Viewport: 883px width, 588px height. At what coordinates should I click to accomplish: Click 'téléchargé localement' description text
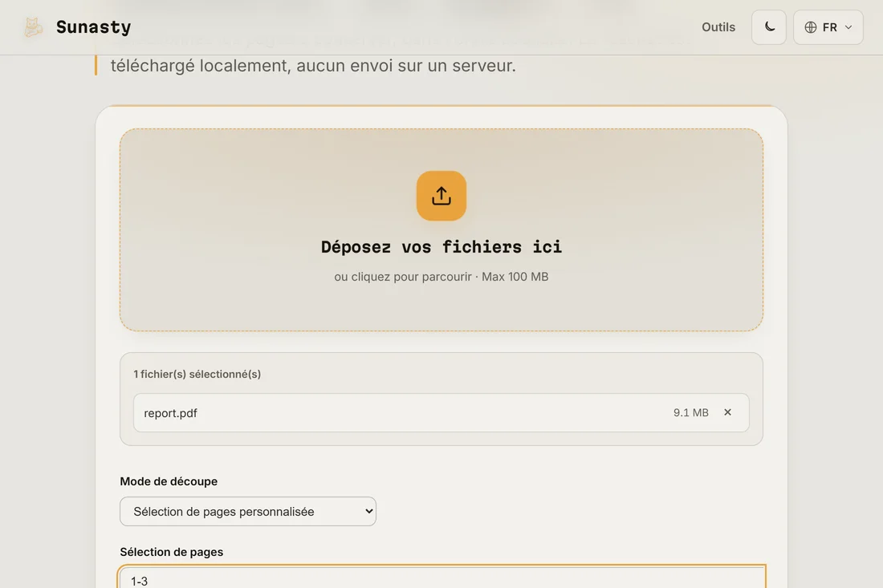click(x=199, y=65)
